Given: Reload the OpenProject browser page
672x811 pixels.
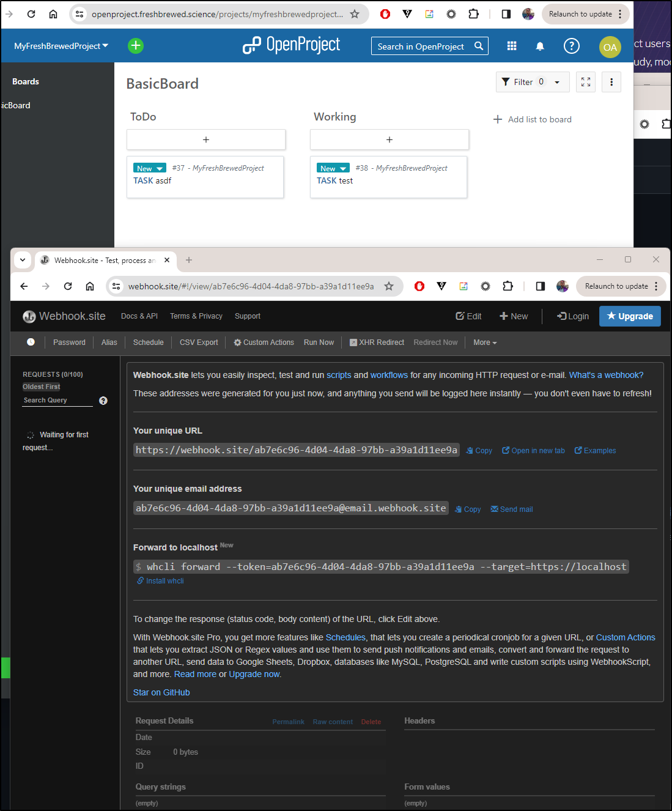Looking at the screenshot, I should pyautogui.click(x=31, y=14).
